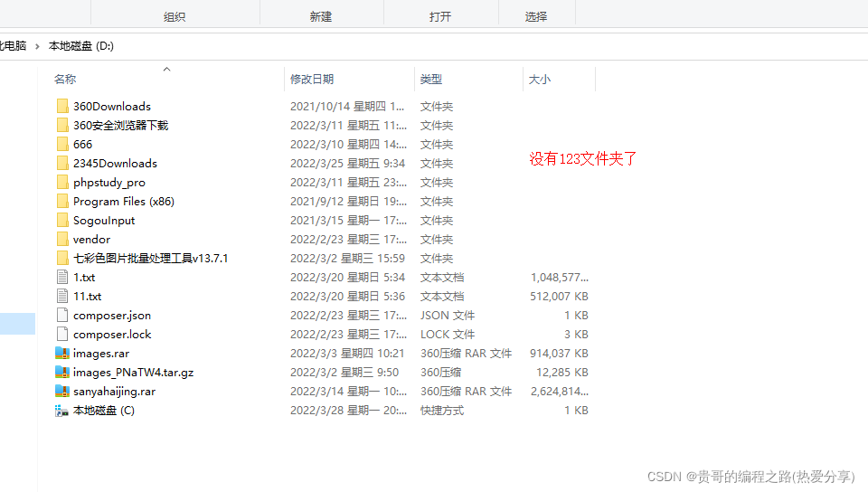This screenshot has width=868, height=492.
Task: Click the sort direction arrow above 名称
Action: pos(166,69)
